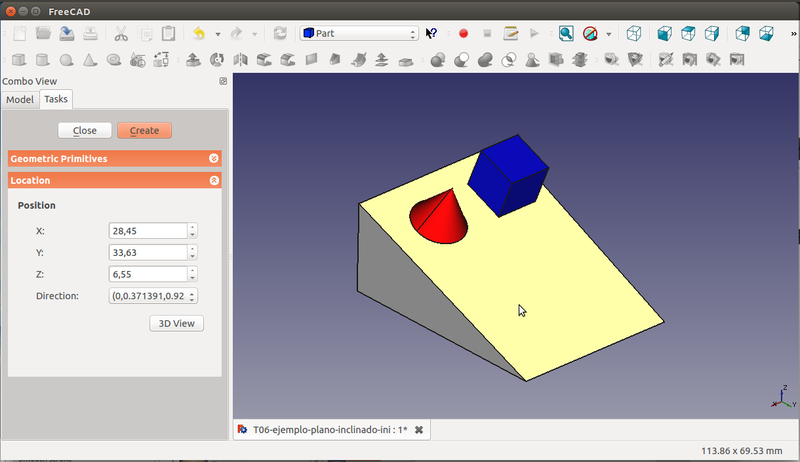This screenshot has width=800, height=462.
Task: Start macro recording with the red dot
Action: pyautogui.click(x=463, y=33)
